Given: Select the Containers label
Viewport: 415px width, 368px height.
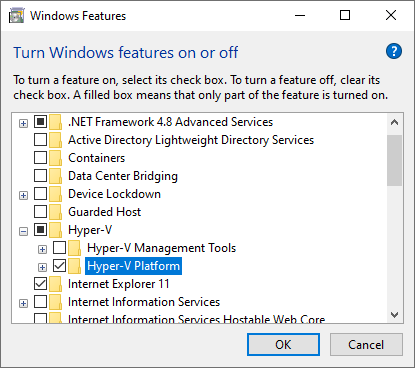Looking at the screenshot, I should [x=97, y=158].
